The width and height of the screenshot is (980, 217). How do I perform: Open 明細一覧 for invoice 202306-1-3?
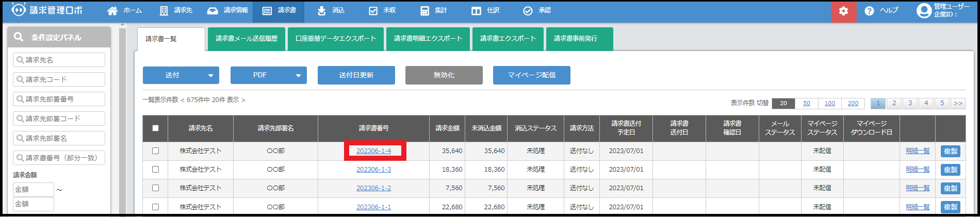click(x=918, y=170)
